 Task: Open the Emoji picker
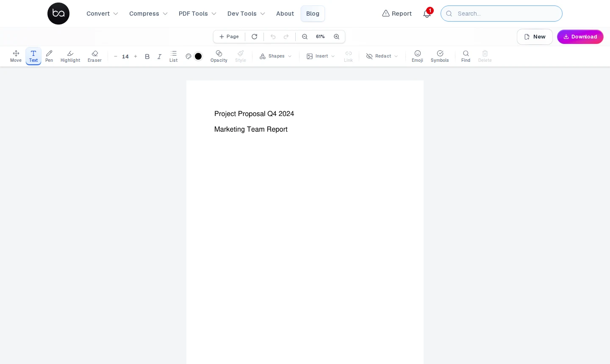[x=418, y=56]
